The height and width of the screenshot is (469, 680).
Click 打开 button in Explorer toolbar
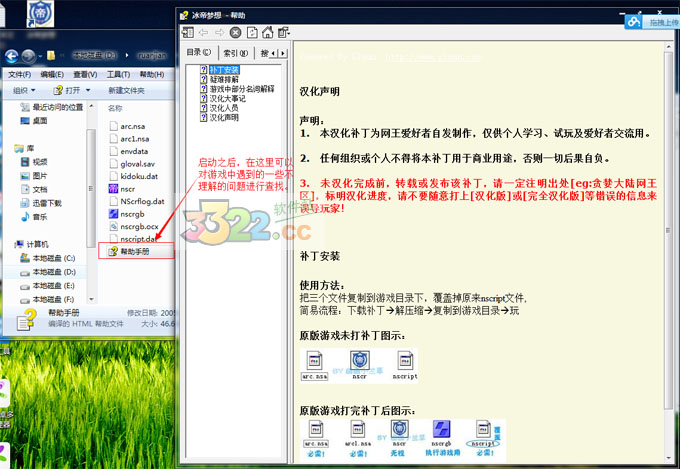click(67, 90)
